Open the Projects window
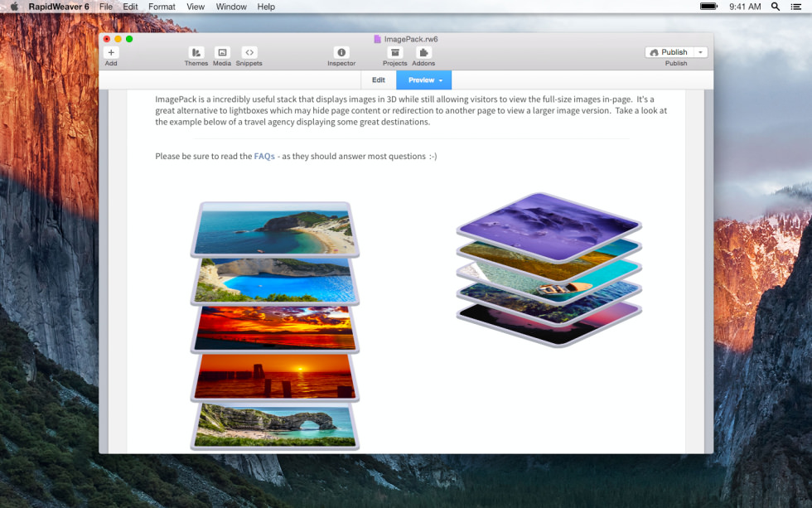The width and height of the screenshot is (812, 508). coord(394,52)
